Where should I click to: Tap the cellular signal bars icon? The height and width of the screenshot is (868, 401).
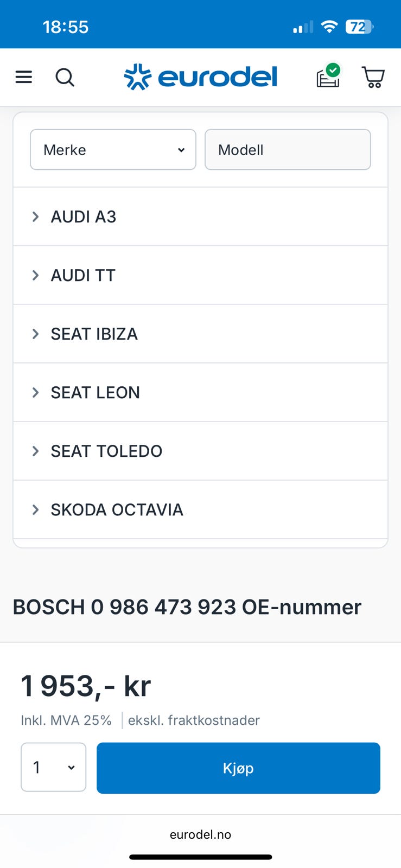pos(303,27)
